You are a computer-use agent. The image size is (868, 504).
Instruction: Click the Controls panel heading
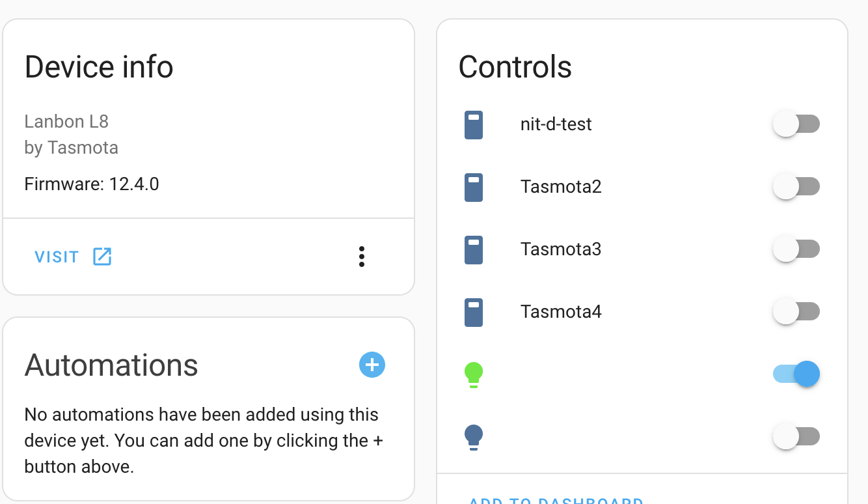[515, 66]
